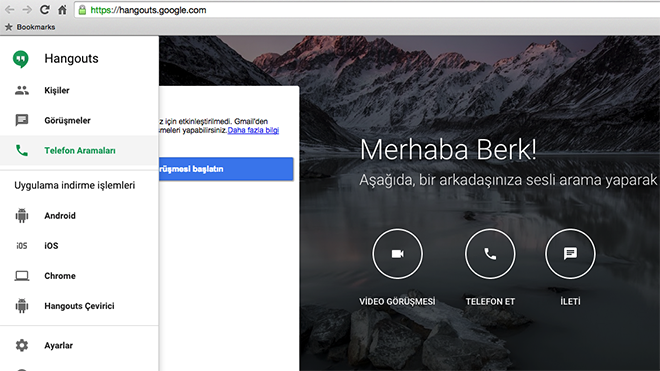Open the Görüşmeler chat bubble icon
The image size is (660, 371).
pos(22,120)
